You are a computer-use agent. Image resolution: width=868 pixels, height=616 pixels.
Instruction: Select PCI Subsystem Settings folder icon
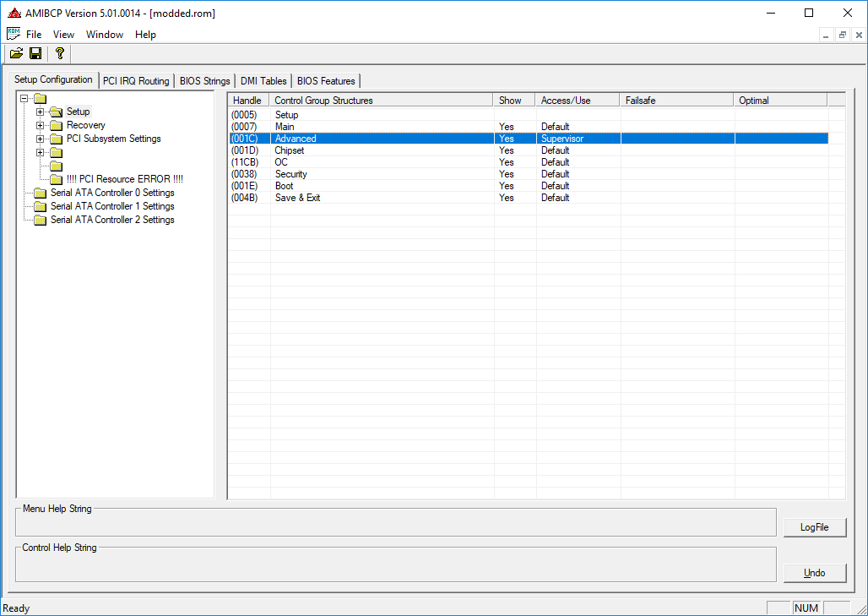click(56, 139)
